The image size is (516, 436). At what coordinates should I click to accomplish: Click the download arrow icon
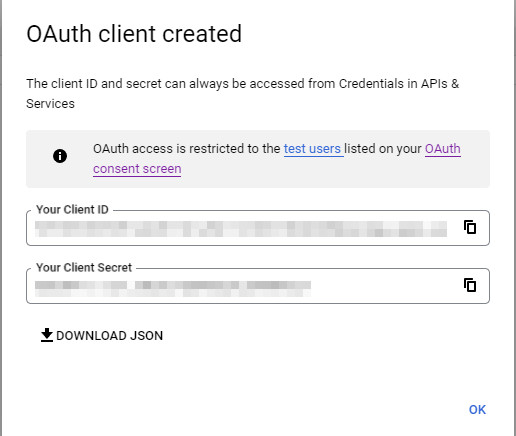click(47, 335)
